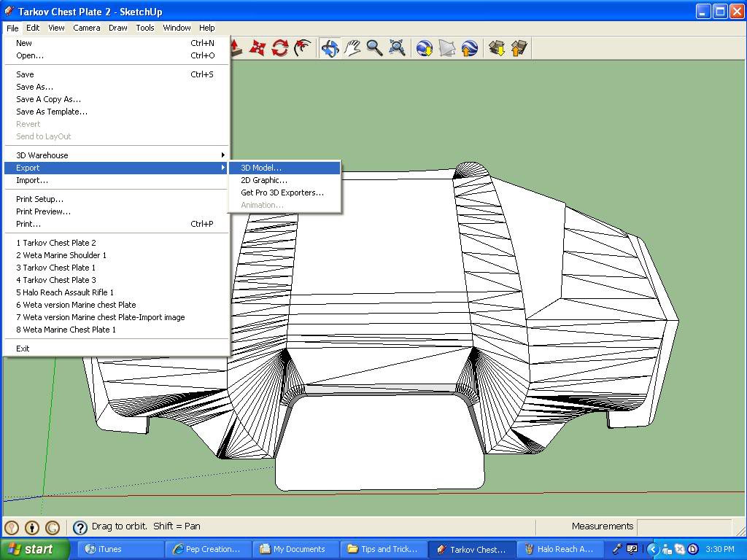
Task: Click the Toggle Terrain icon
Action: click(x=447, y=47)
